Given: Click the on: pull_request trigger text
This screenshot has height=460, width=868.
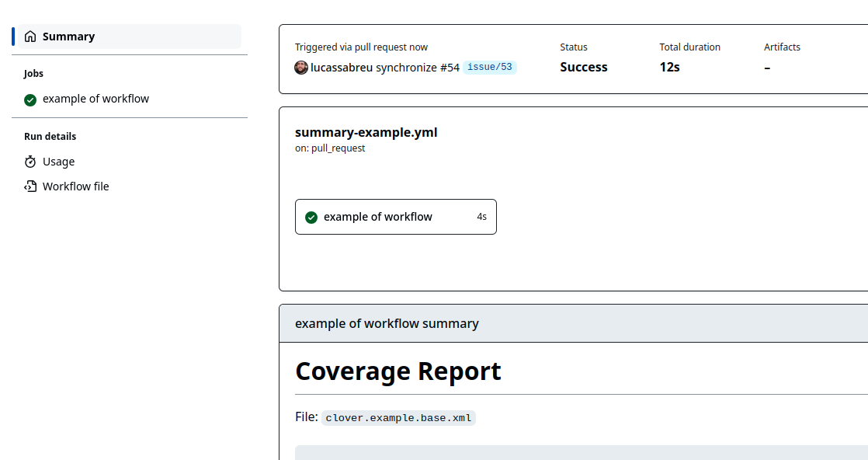Looking at the screenshot, I should pos(330,148).
